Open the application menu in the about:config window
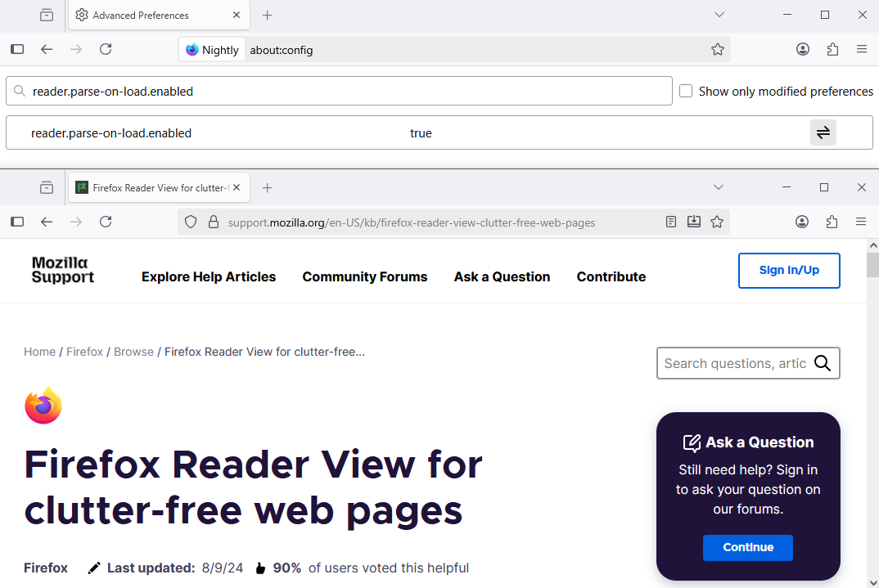Viewport: 879px width, 588px height. click(862, 49)
